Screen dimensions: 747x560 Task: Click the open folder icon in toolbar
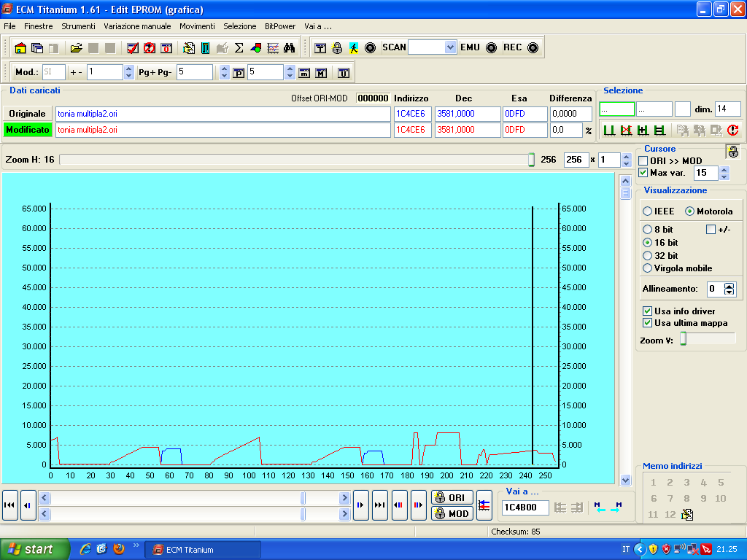[76, 48]
